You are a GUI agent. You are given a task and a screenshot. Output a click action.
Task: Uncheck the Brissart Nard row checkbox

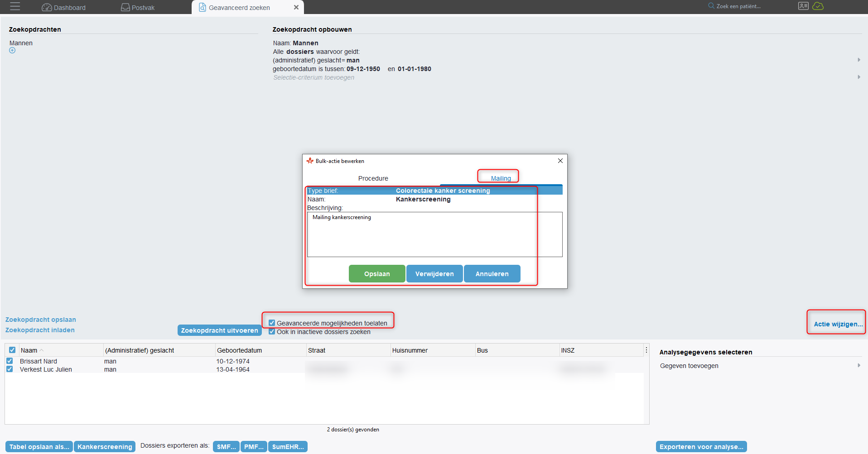[x=10, y=361]
